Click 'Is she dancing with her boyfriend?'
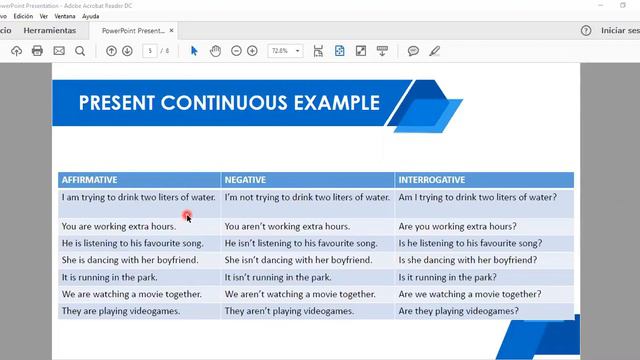 468,260
